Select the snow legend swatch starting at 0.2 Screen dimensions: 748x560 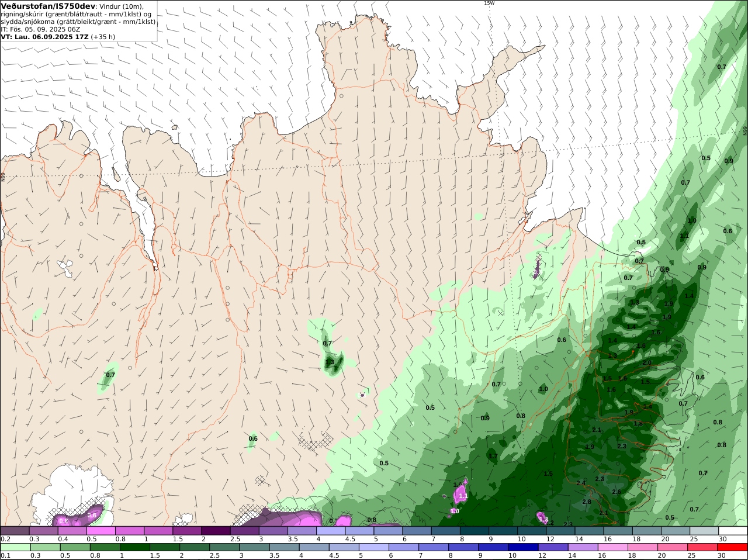tap(15, 531)
